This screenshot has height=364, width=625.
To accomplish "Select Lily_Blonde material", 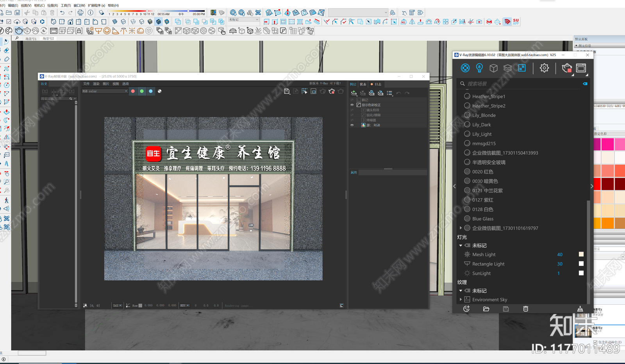I will tap(484, 115).
